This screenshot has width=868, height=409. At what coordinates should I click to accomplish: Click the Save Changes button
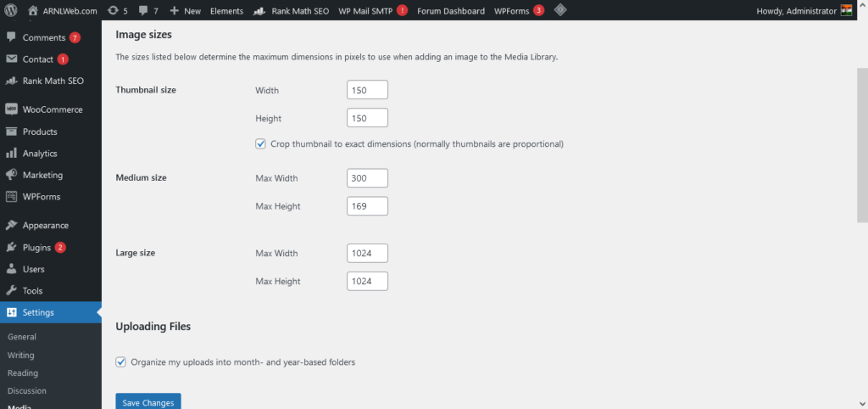148,402
